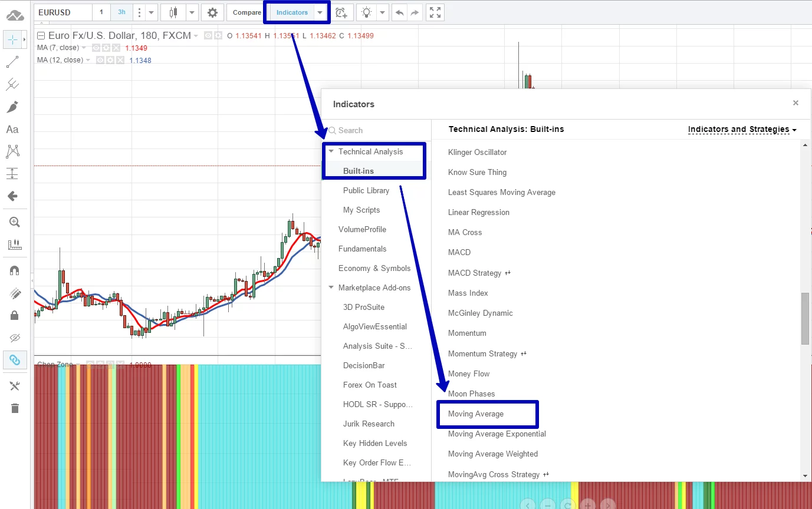Select Public Library category

pos(366,190)
